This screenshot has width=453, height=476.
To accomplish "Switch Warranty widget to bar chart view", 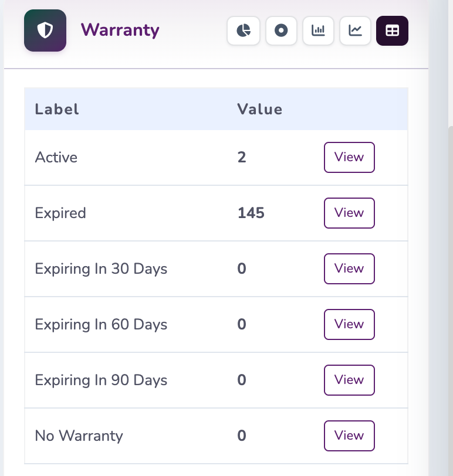I will (x=318, y=30).
